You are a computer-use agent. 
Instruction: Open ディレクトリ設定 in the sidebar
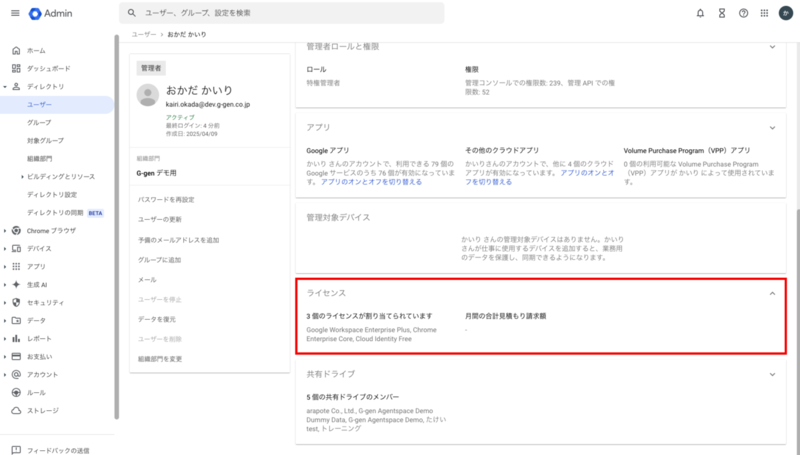point(52,195)
